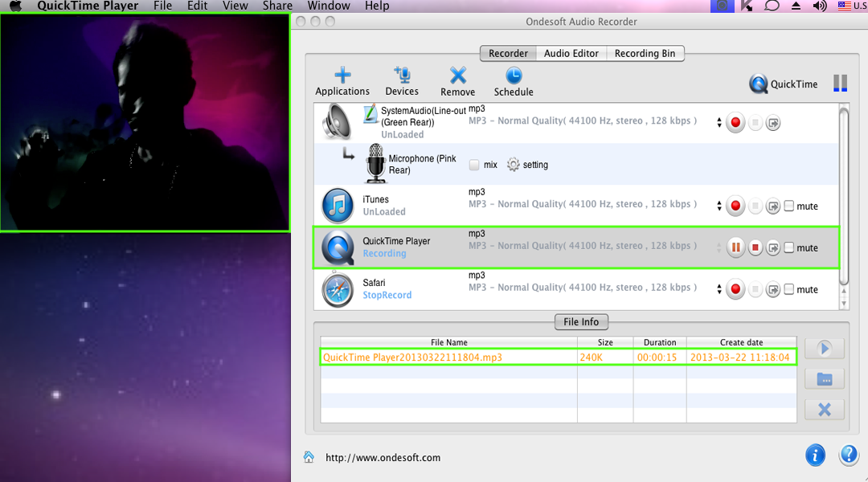Image resolution: width=868 pixels, height=482 pixels.
Task: Toggle the Safari mute checkbox
Action: [x=789, y=289]
